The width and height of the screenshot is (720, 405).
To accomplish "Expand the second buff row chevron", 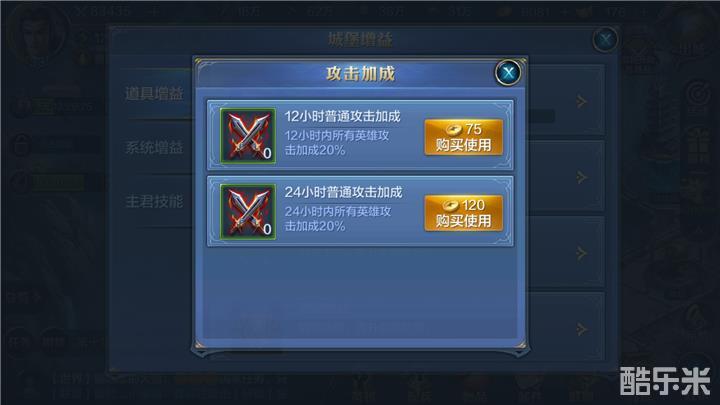I will (x=581, y=177).
